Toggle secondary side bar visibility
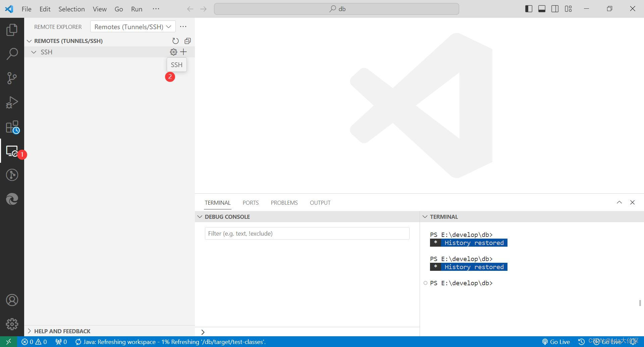Screen dimensions: 644x347 coord(555,9)
